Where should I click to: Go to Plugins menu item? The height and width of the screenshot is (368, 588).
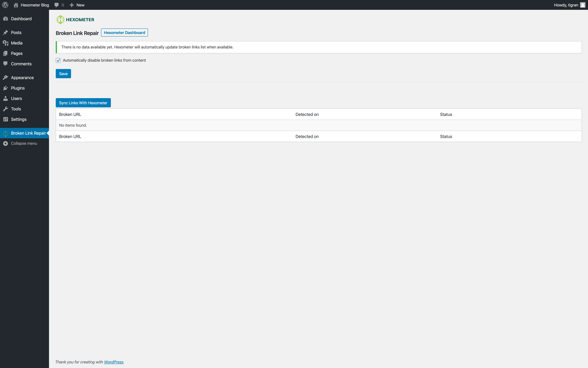(24, 88)
